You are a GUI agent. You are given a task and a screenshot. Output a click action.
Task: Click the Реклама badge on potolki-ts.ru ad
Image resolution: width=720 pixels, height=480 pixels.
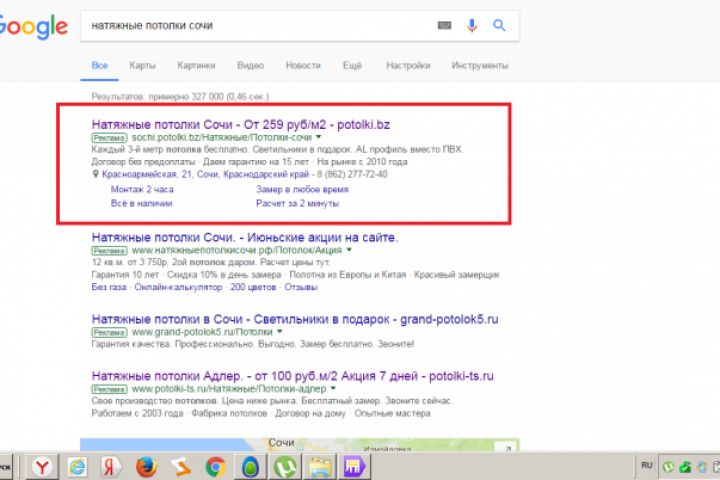(x=109, y=389)
